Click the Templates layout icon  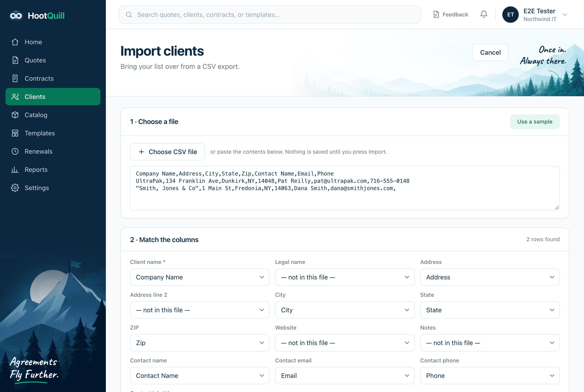15,133
